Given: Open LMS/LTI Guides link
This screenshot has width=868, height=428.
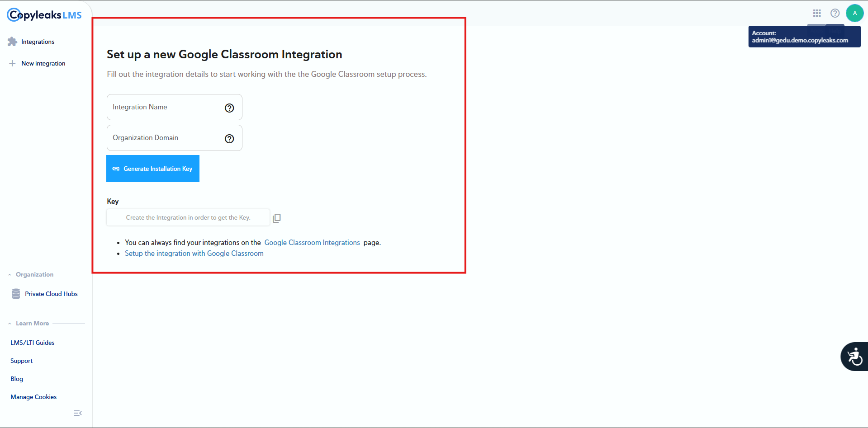Looking at the screenshot, I should [33, 343].
